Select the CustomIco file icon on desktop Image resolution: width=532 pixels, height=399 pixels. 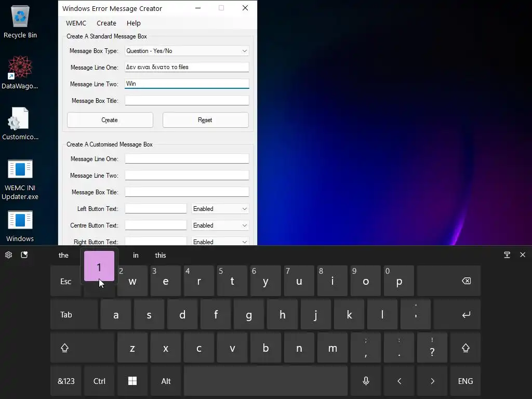click(20, 124)
